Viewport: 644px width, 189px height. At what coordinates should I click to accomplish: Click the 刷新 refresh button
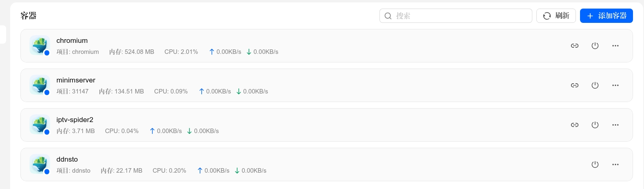[x=556, y=16]
